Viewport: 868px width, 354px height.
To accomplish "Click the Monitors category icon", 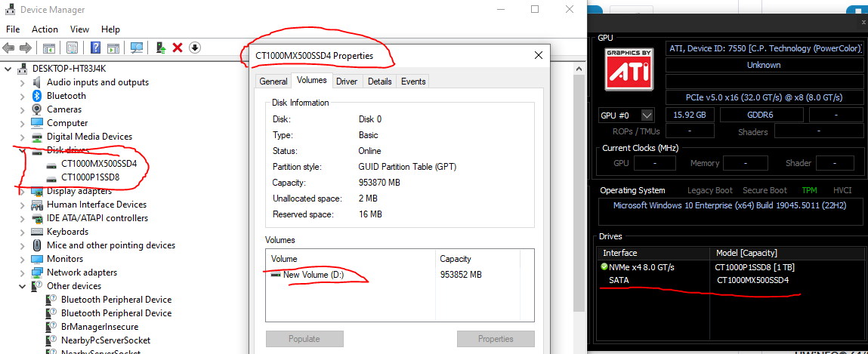I will [36, 258].
